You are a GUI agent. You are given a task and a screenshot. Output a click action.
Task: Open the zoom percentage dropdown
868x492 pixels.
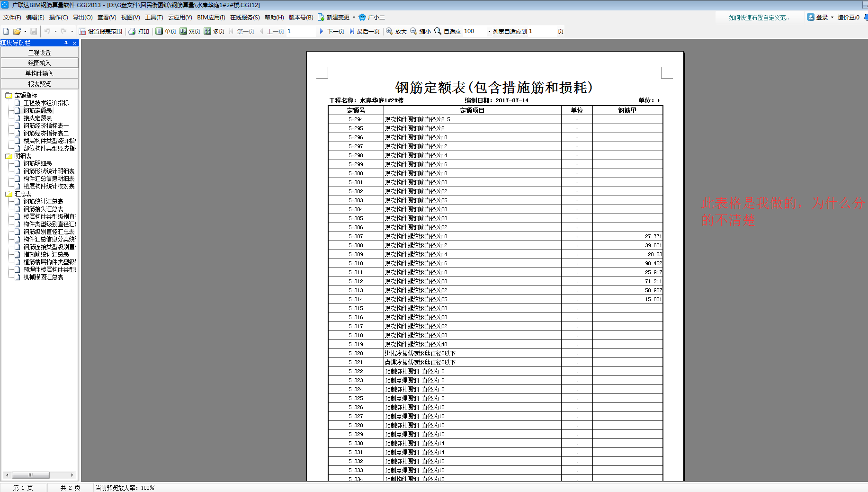coord(489,31)
